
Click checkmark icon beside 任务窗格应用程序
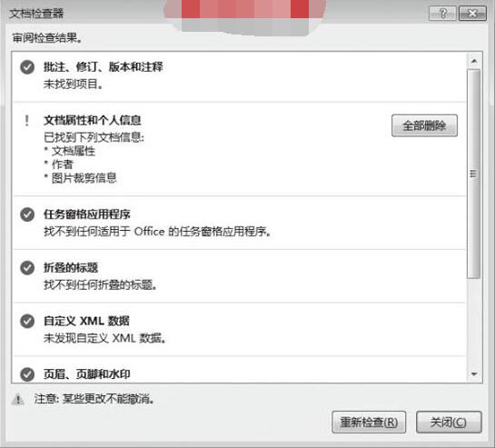coord(27,214)
